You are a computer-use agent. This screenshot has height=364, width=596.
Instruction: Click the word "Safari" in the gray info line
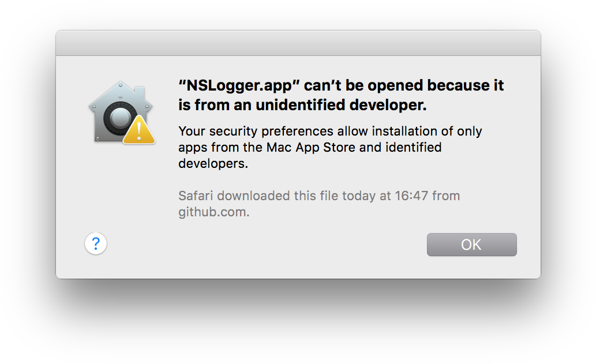point(196,196)
